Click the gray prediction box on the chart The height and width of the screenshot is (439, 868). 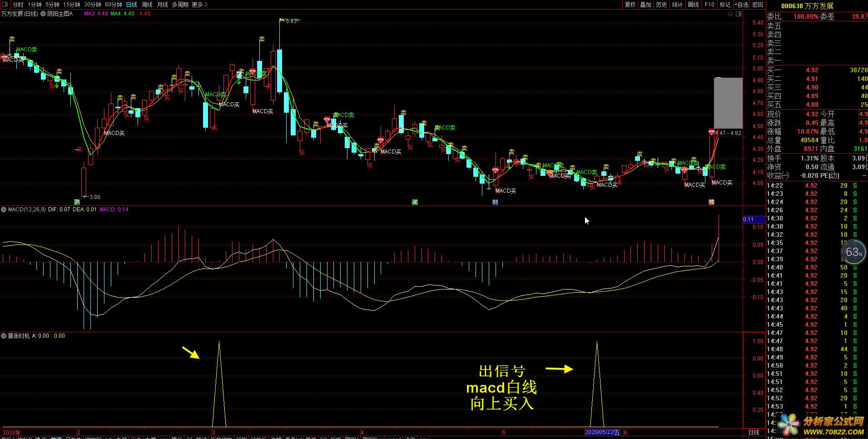pos(729,103)
